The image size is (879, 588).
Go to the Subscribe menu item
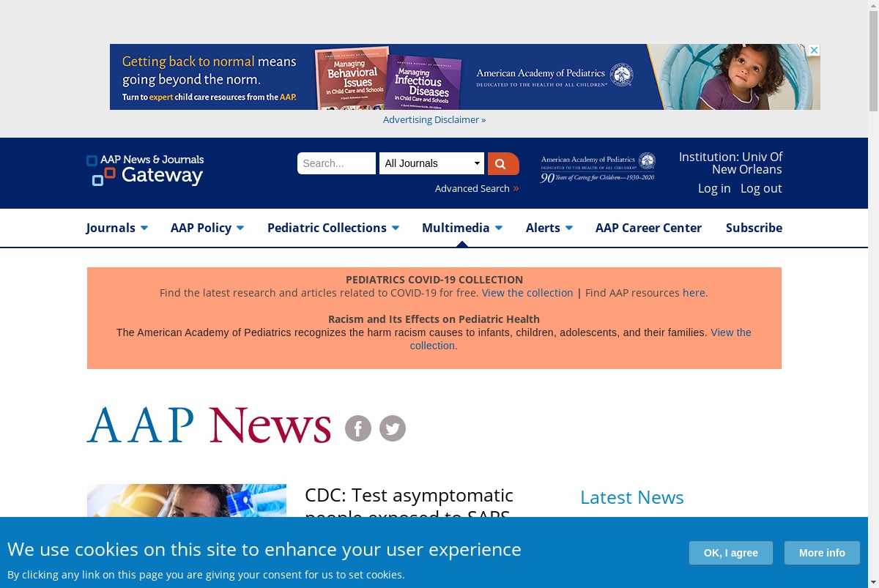(x=754, y=228)
